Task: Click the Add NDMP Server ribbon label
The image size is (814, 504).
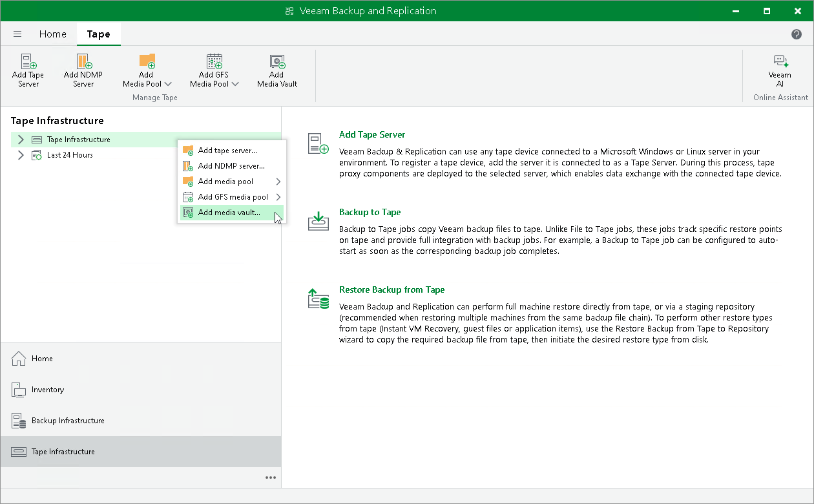Action: point(83,79)
